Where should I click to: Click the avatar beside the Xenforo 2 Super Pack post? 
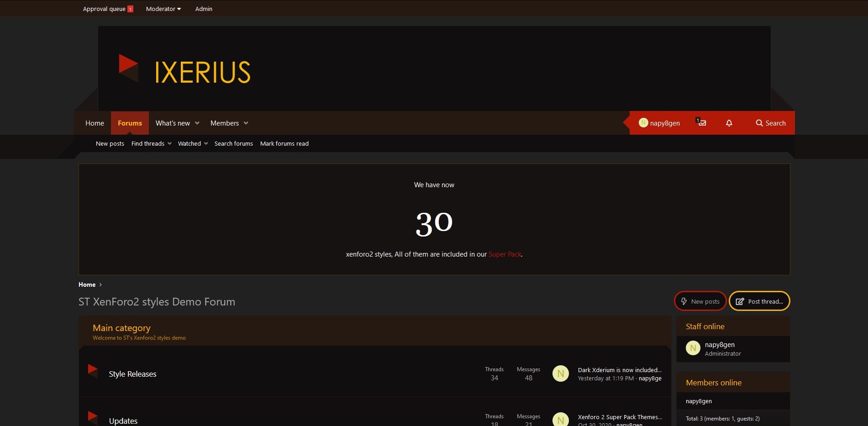(x=561, y=420)
